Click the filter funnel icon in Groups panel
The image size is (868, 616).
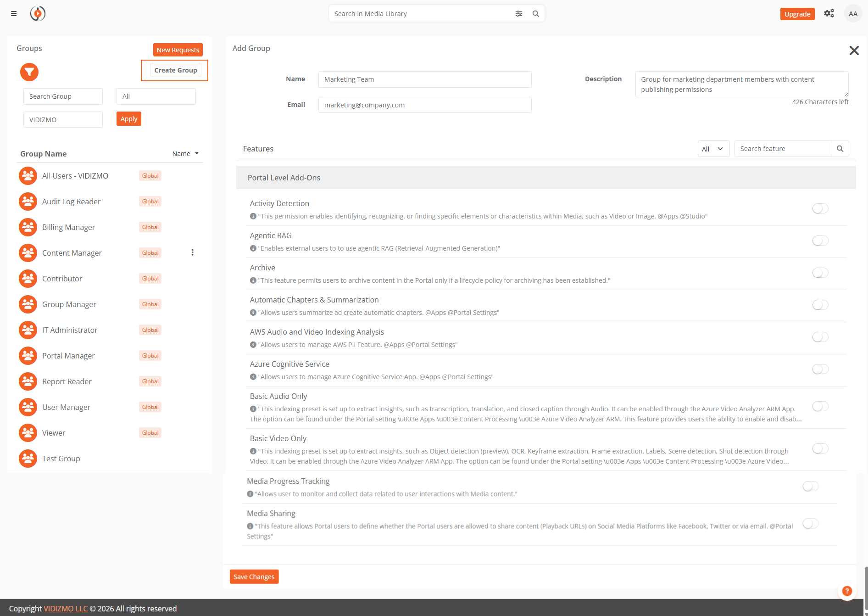pyautogui.click(x=29, y=72)
